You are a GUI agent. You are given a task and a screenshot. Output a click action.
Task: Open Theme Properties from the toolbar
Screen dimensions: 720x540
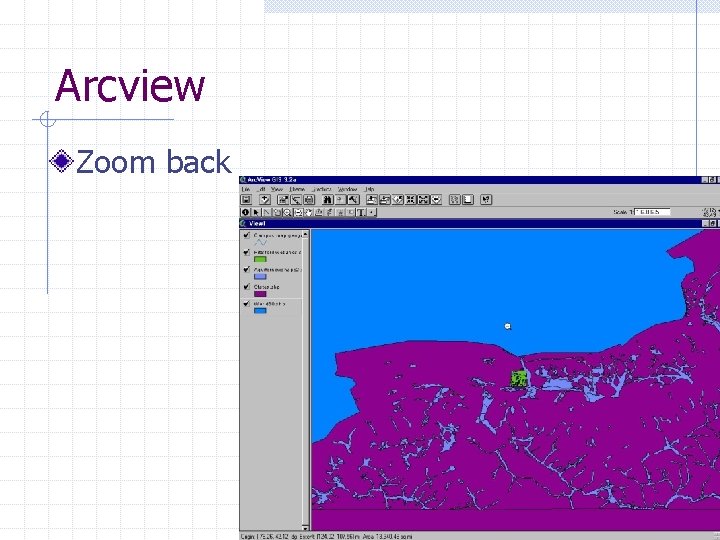(283, 199)
